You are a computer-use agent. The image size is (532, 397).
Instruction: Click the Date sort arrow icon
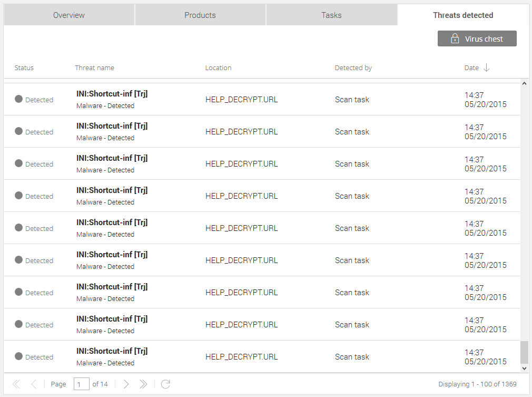[486, 67]
